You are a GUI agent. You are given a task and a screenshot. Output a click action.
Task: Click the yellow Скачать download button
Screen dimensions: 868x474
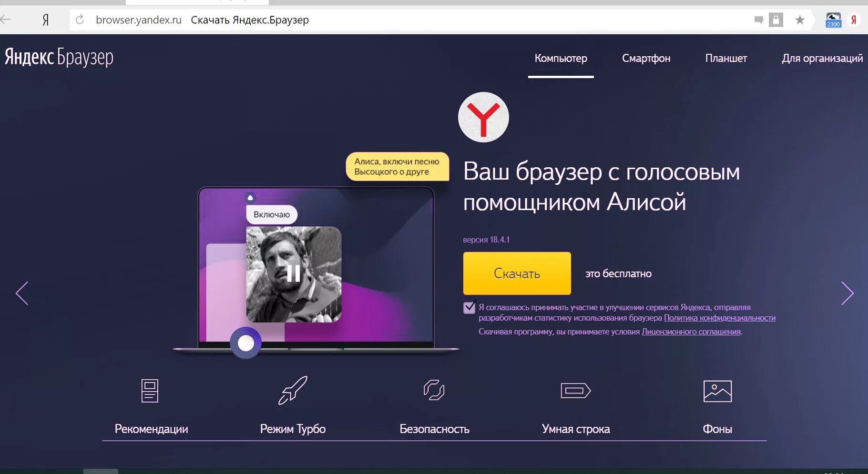(x=517, y=273)
